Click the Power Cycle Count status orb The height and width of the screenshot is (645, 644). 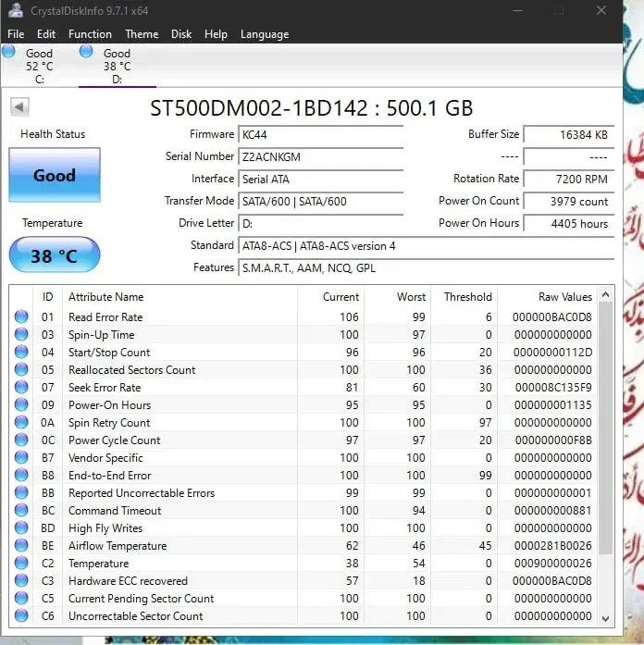tap(21, 440)
